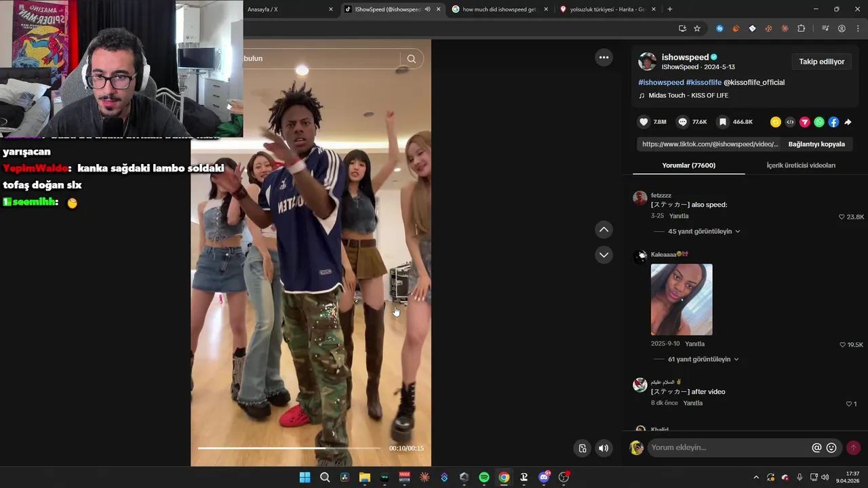Go to the next video with down chevron
868x488 pixels.
tap(604, 255)
